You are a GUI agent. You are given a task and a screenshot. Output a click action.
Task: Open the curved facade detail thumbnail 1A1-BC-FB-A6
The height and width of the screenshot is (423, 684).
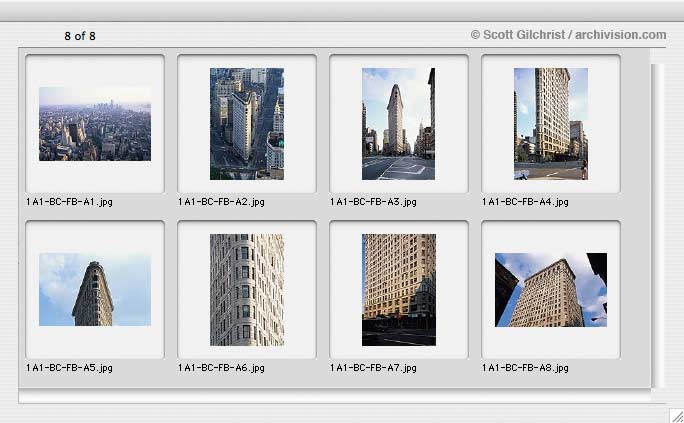point(247,290)
